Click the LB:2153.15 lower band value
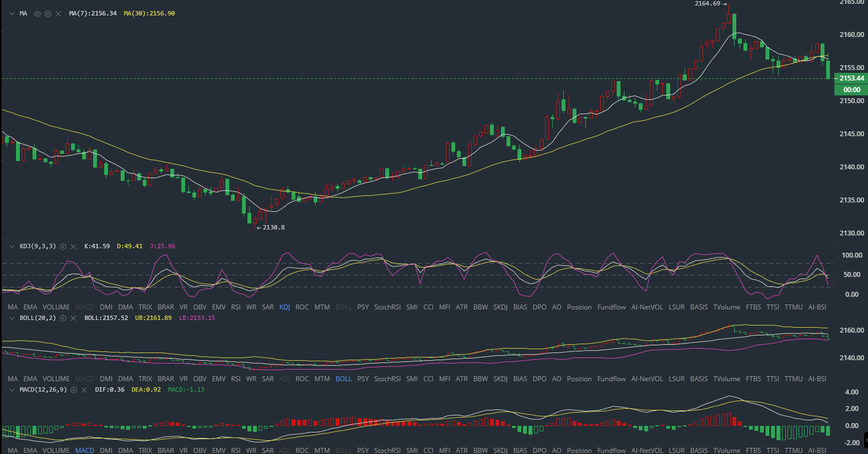 pos(197,318)
